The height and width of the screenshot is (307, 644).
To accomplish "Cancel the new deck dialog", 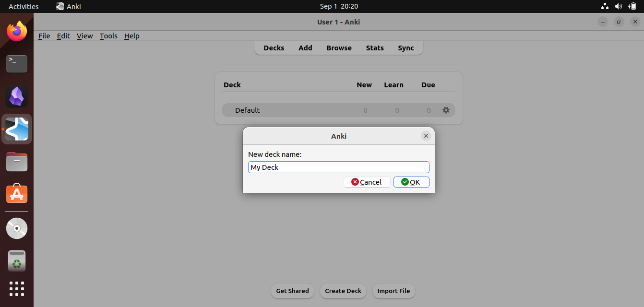I will 367,182.
